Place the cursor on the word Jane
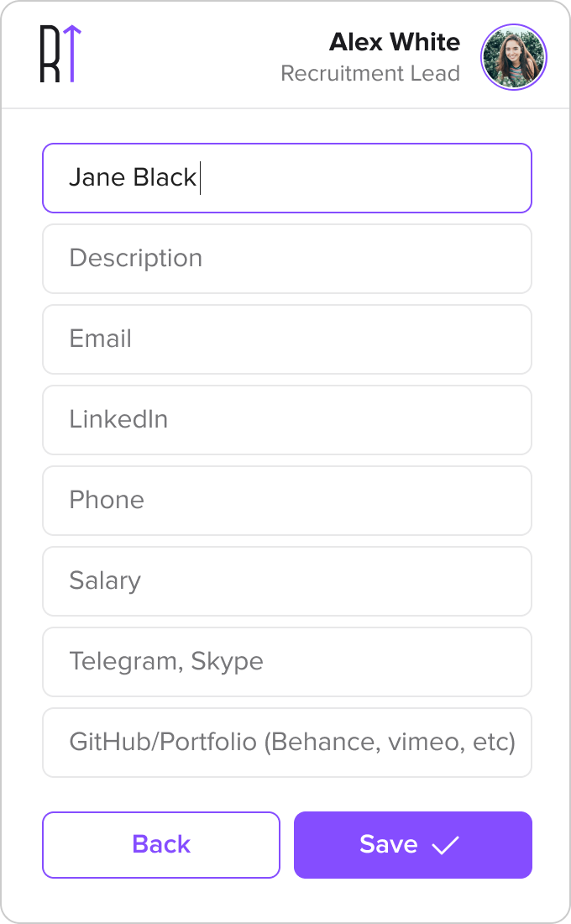571x924 pixels. coord(90,178)
